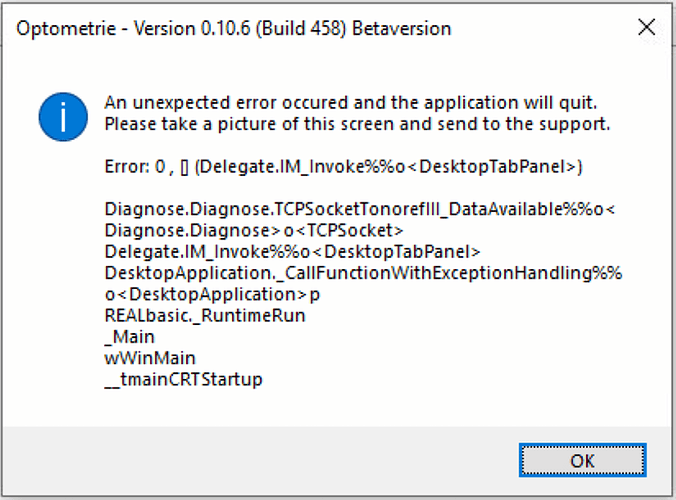Click the '(Delegate.IM_Invoke%%o<DesktopTabPanel>)' parenthesized error text
The width and height of the screenshot is (676, 500).
coord(388,167)
